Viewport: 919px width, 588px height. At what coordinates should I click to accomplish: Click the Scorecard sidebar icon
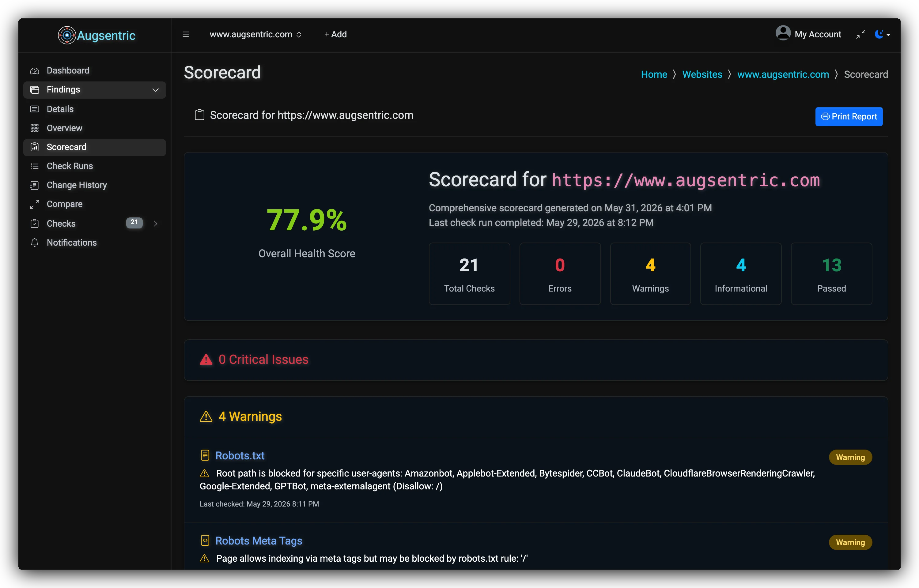click(x=35, y=147)
